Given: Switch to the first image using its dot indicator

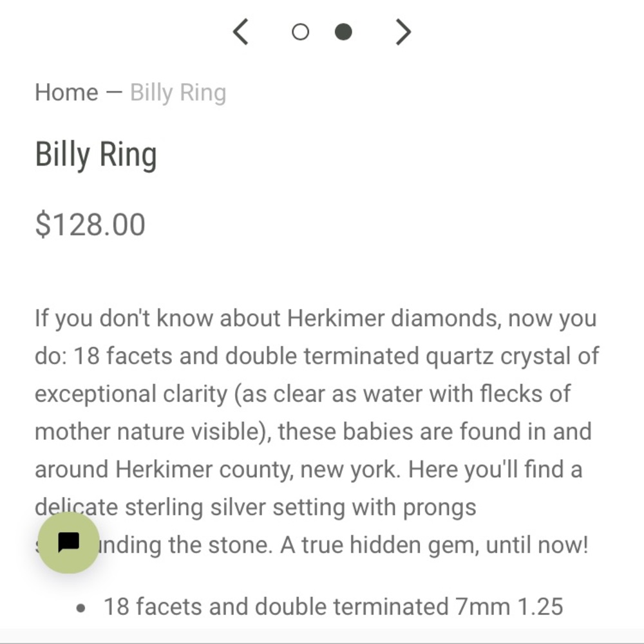Looking at the screenshot, I should (x=300, y=31).
